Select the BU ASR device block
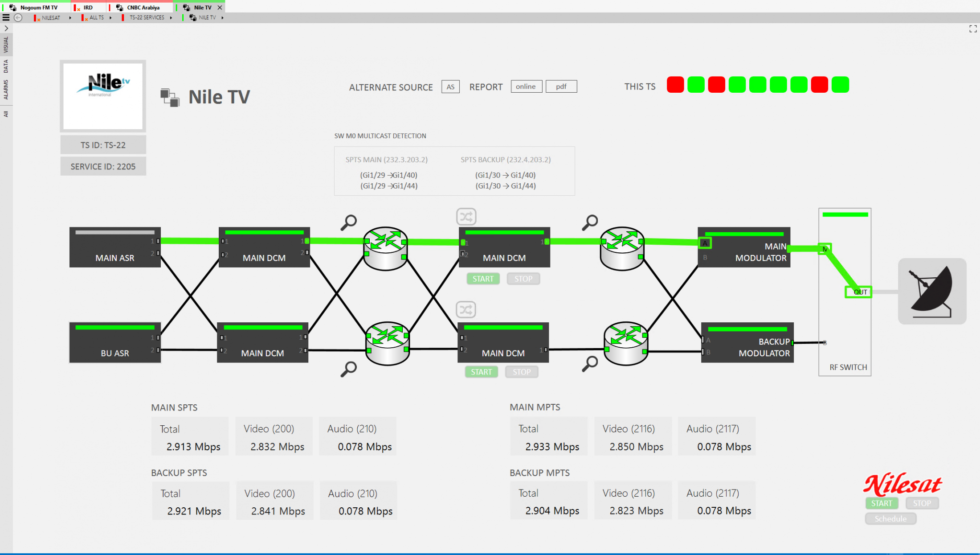The width and height of the screenshot is (980, 555). pos(115,342)
